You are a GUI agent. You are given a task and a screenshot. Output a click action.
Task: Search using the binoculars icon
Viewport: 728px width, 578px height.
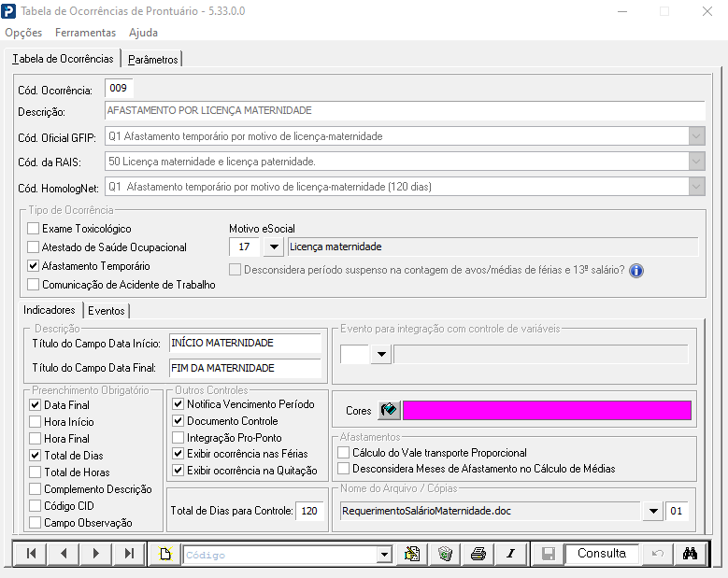pyautogui.click(x=690, y=554)
